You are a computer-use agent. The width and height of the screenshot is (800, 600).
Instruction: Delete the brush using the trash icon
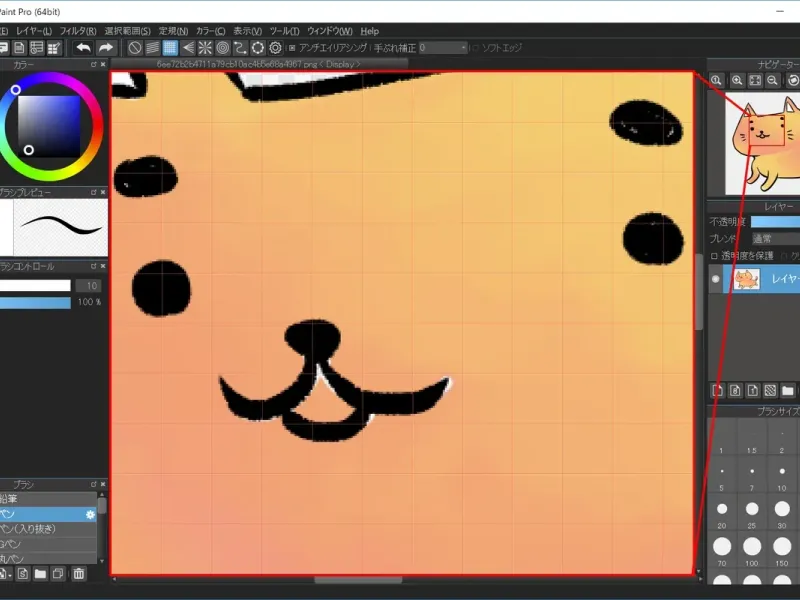(78, 574)
